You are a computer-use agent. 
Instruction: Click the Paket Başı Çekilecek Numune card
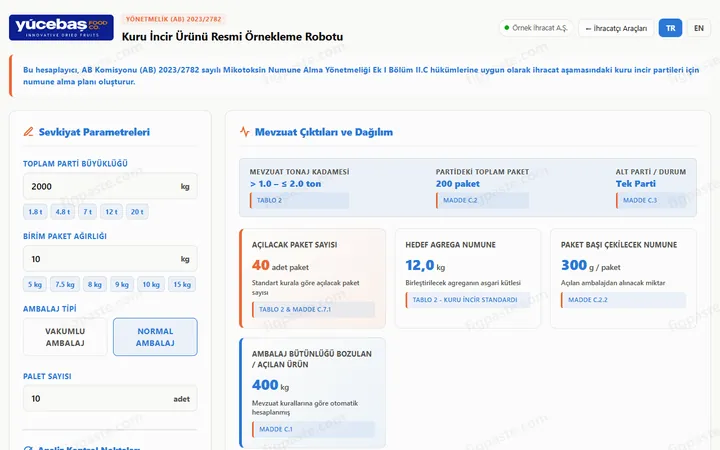tap(623, 279)
